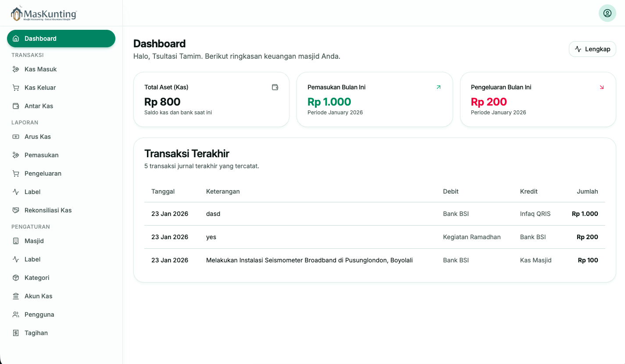Click the Lengkap button
625x364 pixels.
point(592,49)
